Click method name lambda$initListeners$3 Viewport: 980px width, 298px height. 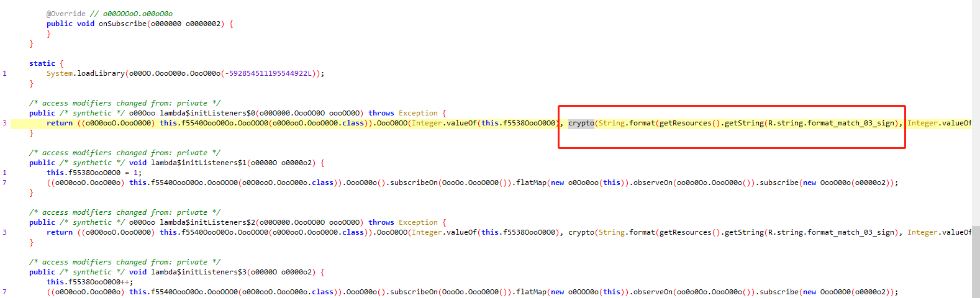pos(199,272)
